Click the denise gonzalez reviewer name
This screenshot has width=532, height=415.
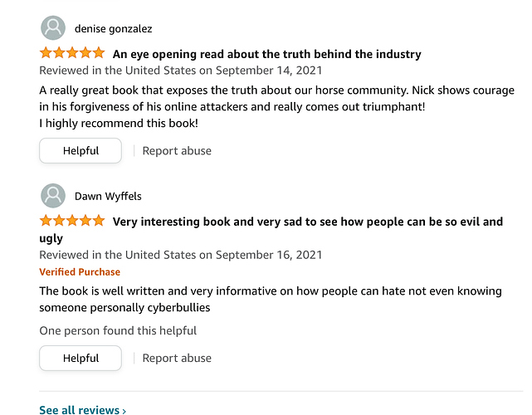pos(114,28)
